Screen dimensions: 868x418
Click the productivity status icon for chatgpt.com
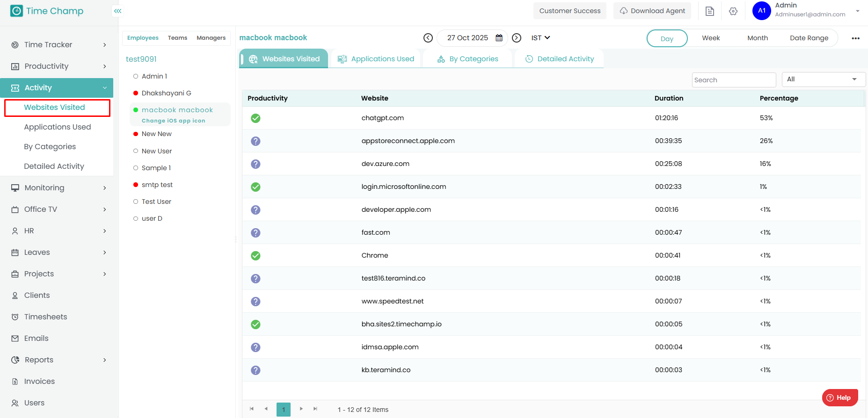point(255,118)
